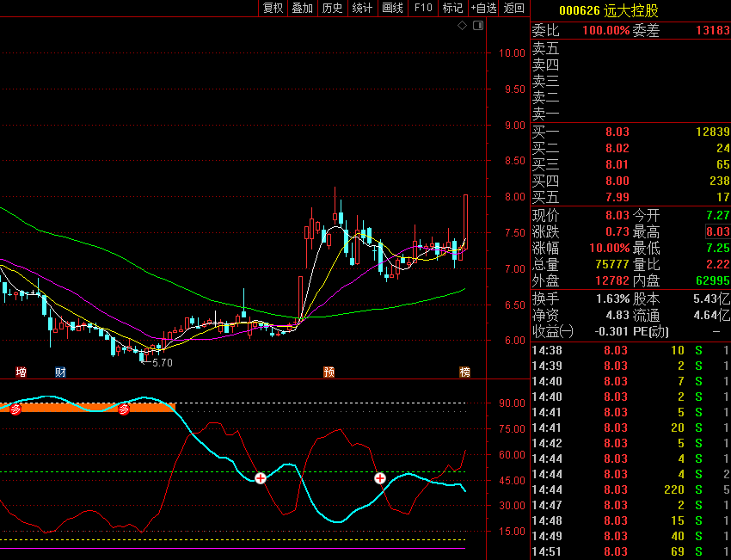Click the leftmost red plus signal marker
Viewport: 731px width, 560px height.
261,478
